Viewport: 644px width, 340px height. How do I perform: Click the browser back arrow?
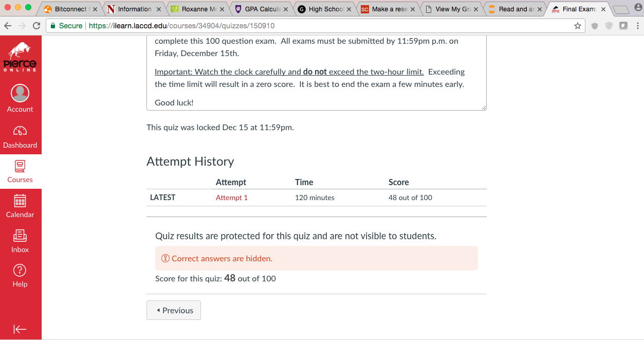pyautogui.click(x=8, y=26)
